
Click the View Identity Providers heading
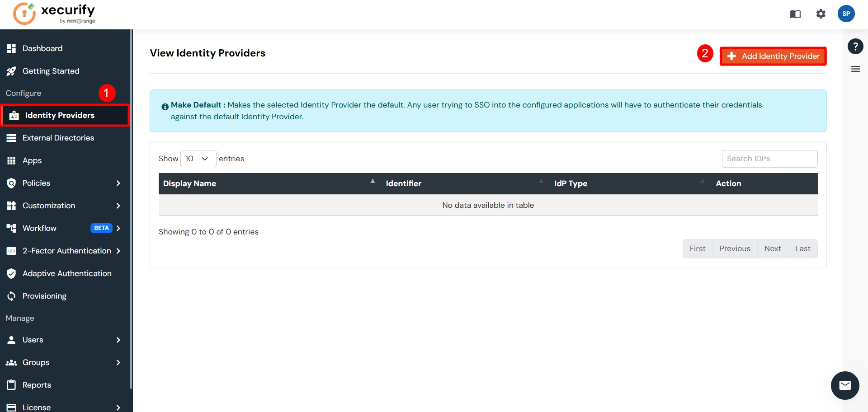208,53
